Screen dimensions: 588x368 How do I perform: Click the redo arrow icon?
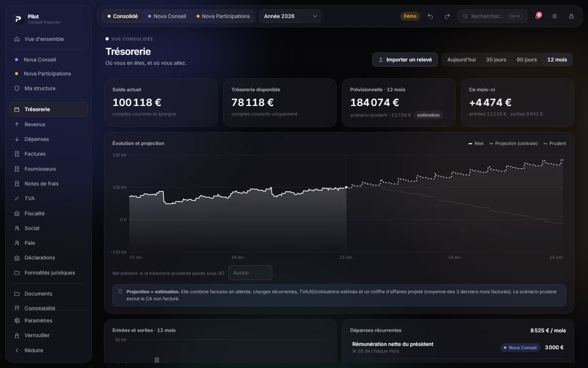point(447,16)
